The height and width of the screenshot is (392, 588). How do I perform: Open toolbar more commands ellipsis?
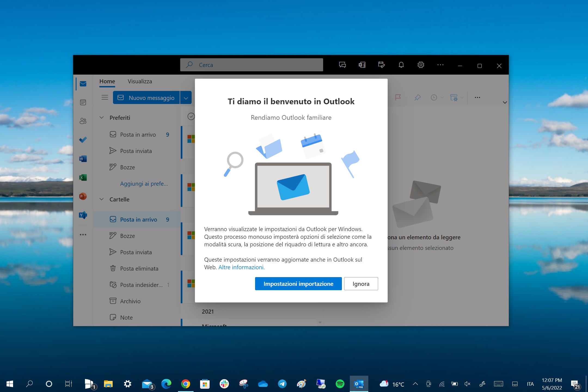477,97
